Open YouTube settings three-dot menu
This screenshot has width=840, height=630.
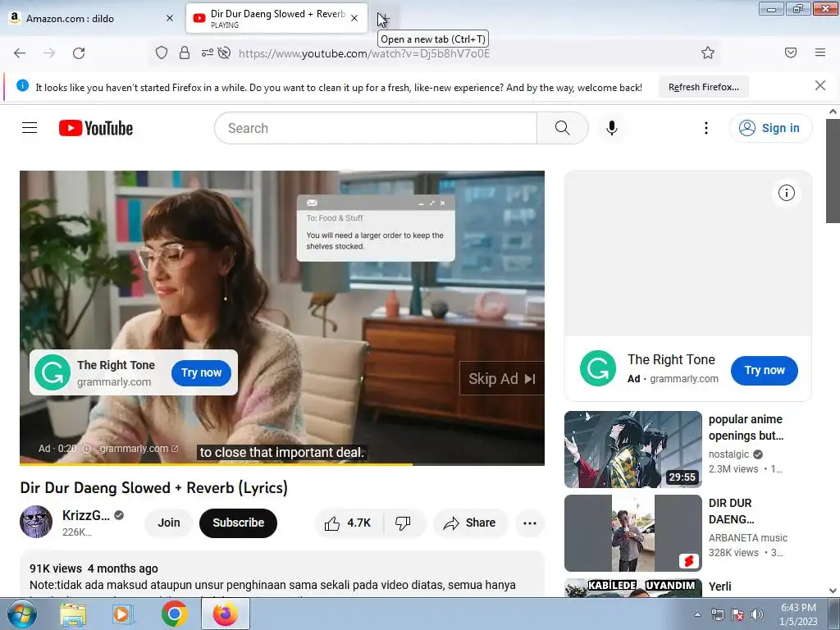[x=706, y=128]
